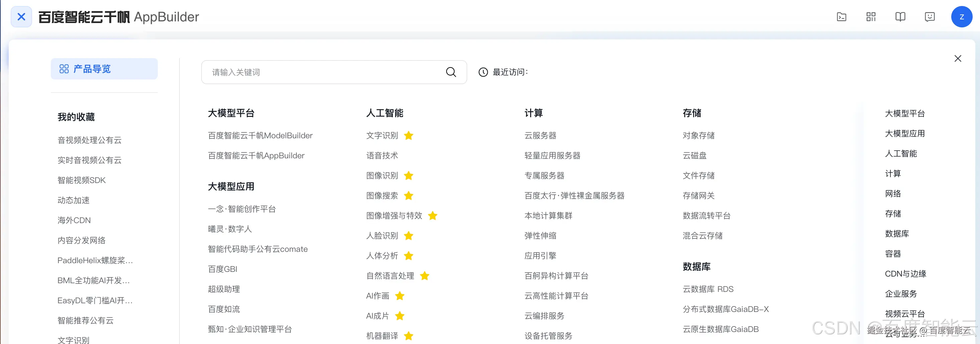Open the documentation book icon
Image resolution: width=980 pixels, height=344 pixels.
(x=900, y=17)
